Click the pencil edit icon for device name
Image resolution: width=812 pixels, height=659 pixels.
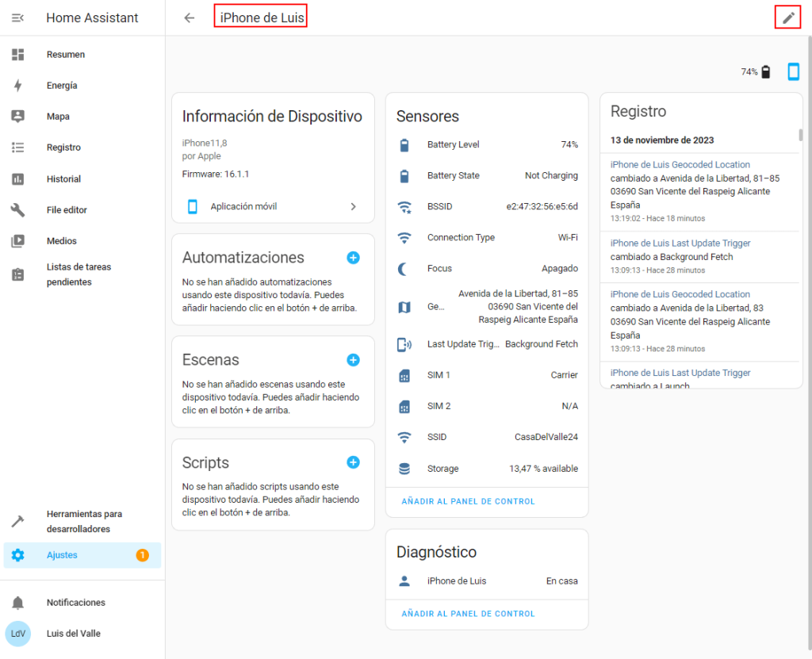pyautogui.click(x=787, y=17)
